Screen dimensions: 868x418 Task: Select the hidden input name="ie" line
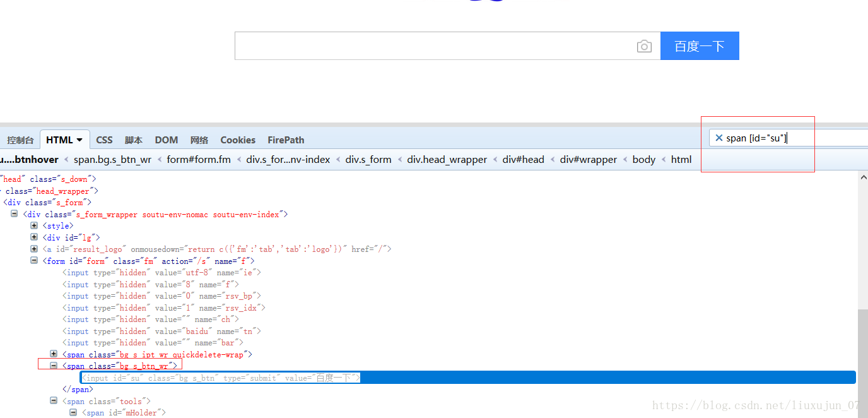(161, 272)
